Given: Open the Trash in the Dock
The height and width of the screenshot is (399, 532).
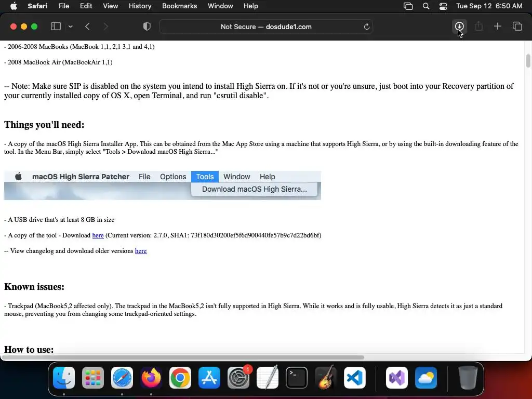Looking at the screenshot, I should coord(468,378).
